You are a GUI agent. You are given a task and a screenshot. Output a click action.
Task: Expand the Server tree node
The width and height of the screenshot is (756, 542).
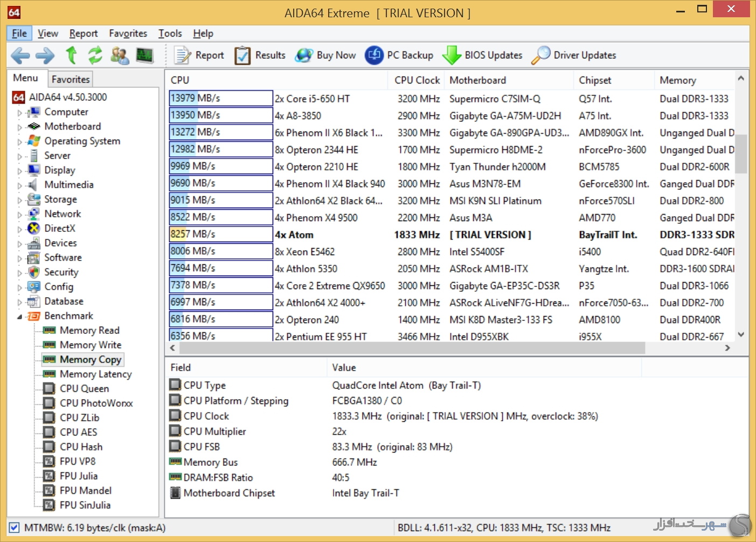tap(20, 156)
